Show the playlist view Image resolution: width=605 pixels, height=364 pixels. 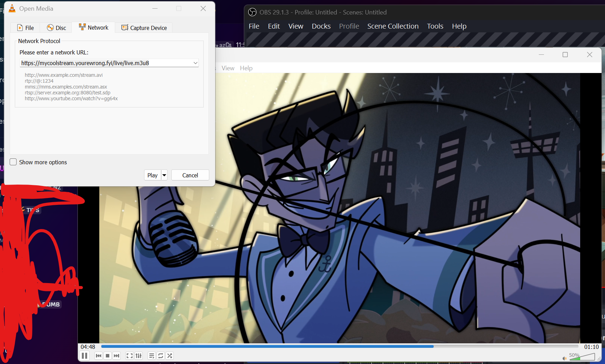pos(152,356)
